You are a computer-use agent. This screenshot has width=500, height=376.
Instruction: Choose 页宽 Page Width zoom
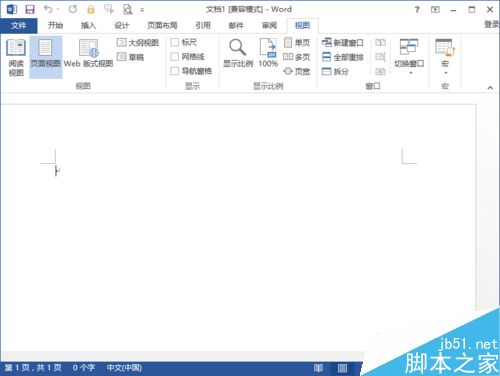click(297, 71)
